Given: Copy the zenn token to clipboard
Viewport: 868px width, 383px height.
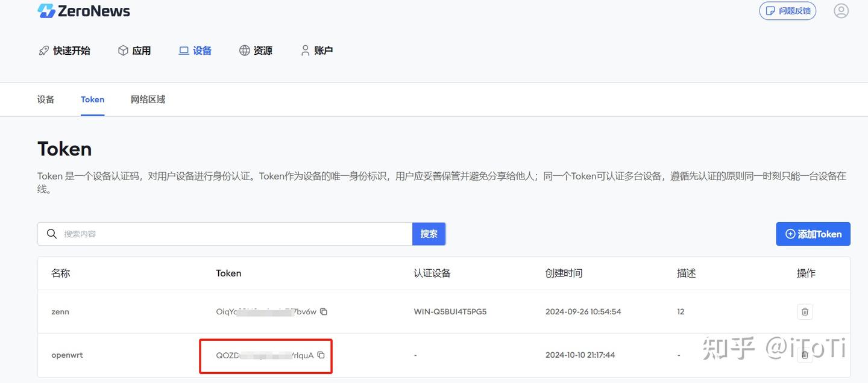Looking at the screenshot, I should tap(324, 311).
